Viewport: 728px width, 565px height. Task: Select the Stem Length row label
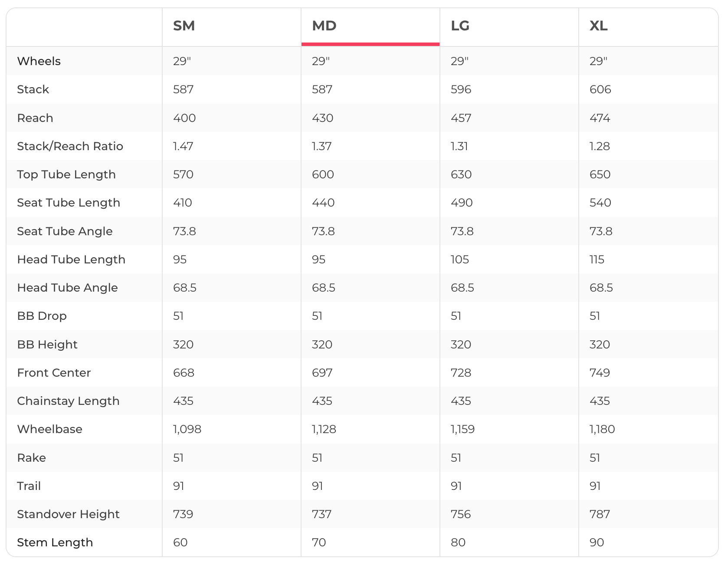tap(55, 542)
